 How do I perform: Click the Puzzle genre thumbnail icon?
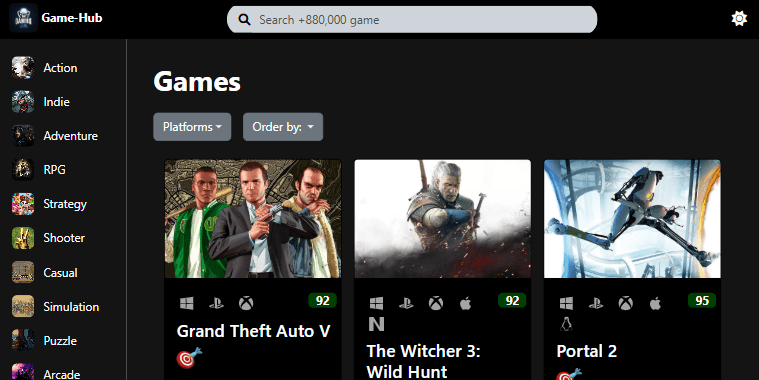click(x=23, y=340)
